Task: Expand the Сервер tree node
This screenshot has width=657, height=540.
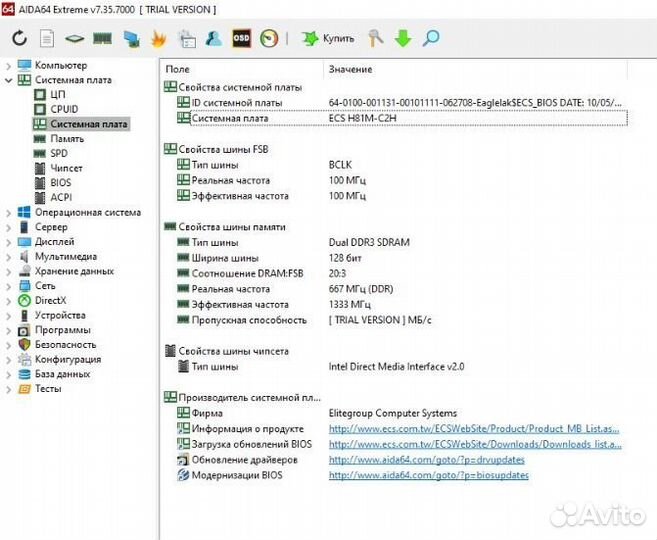Action: (x=8, y=227)
